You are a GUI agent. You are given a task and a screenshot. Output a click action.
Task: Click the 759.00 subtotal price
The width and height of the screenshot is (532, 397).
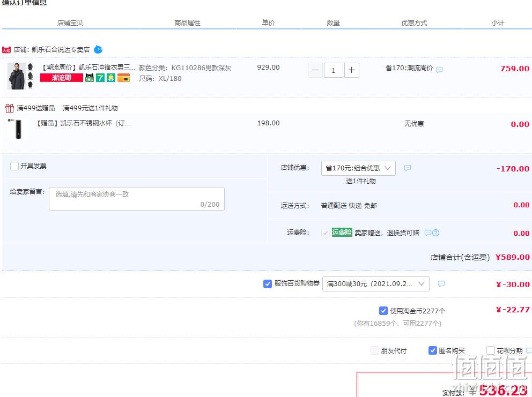515,69
